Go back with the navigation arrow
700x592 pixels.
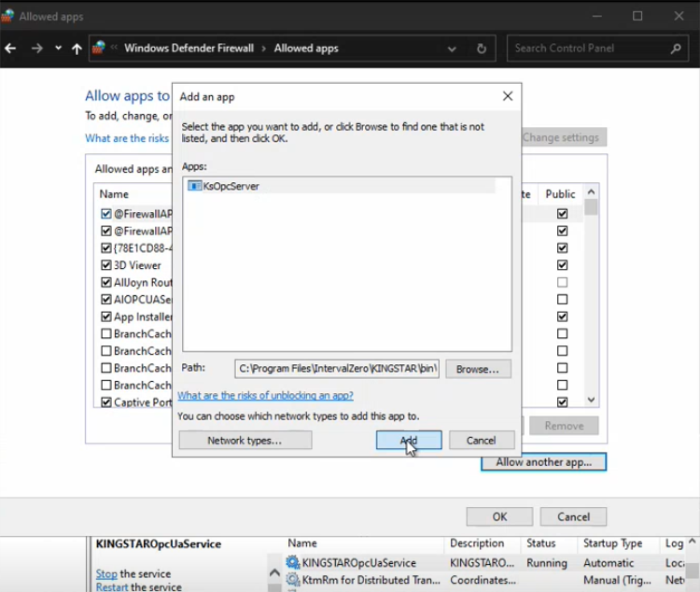tap(10, 49)
